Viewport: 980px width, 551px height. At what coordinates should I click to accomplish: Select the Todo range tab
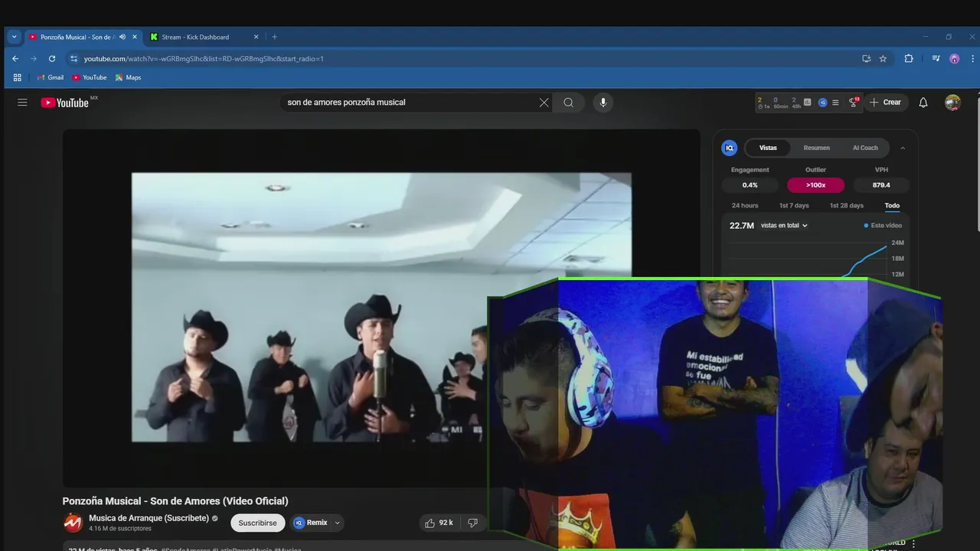point(892,205)
